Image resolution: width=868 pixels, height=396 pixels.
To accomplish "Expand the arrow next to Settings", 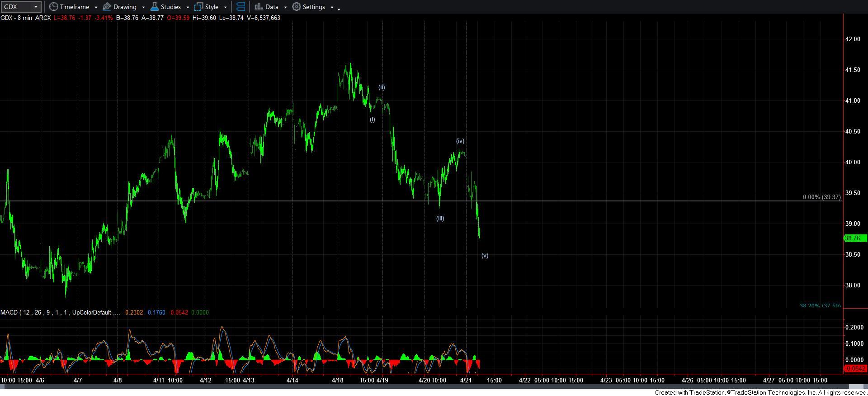I will click(332, 7).
